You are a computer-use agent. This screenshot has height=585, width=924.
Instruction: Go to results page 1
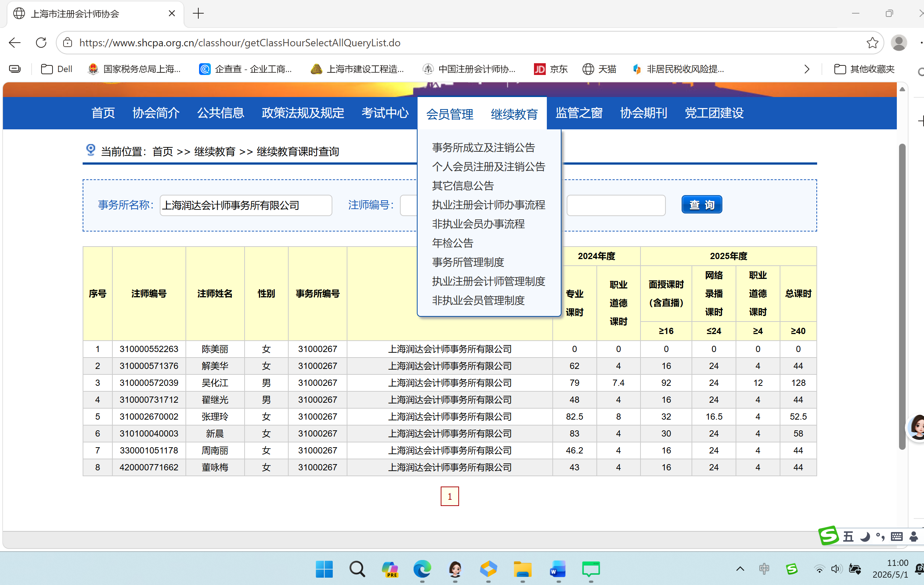450,496
